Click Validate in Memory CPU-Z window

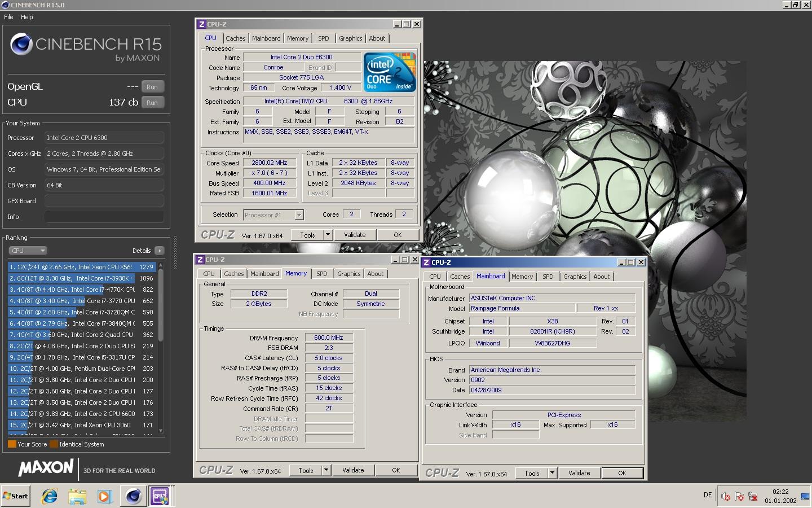click(x=353, y=471)
